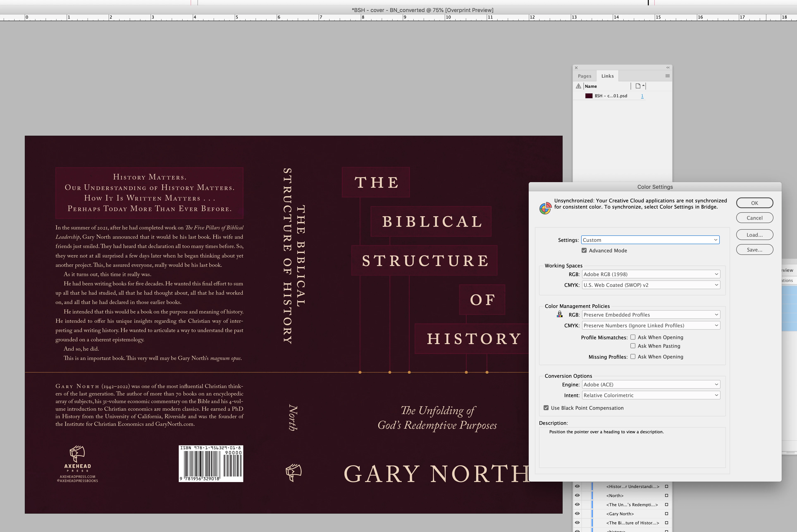Viewport: 797px width, 532px height.
Task: Uncheck the Advanced Mode checkbox
Action: coord(584,250)
